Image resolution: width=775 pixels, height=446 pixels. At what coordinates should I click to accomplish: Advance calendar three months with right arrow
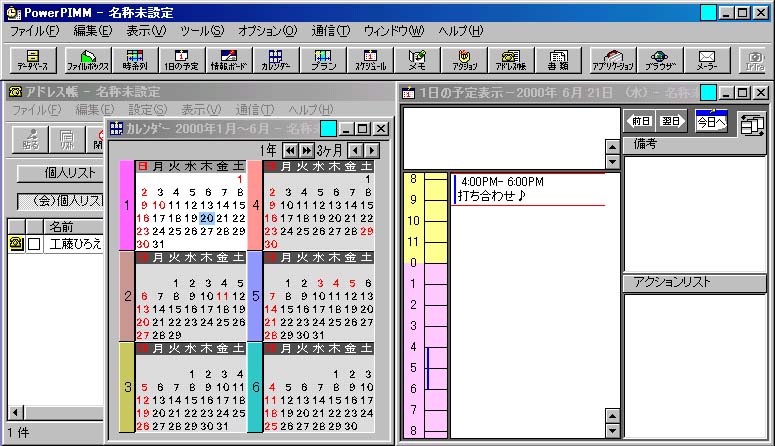tap(371, 149)
